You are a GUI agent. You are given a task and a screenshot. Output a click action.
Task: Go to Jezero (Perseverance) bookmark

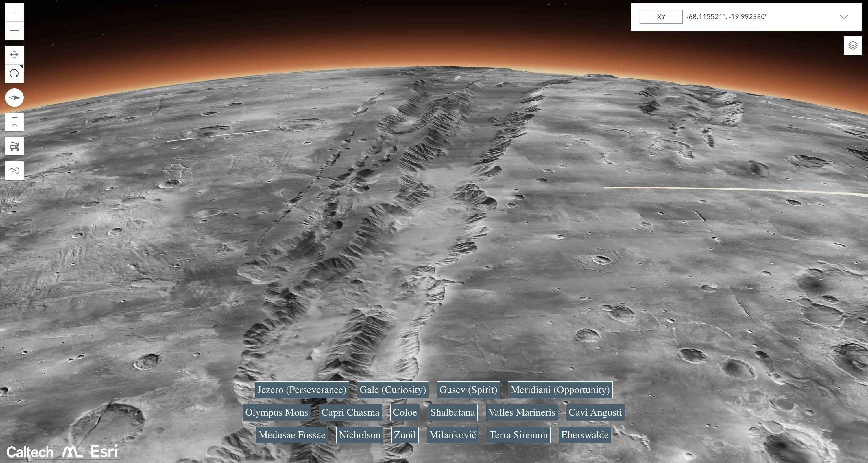click(x=302, y=390)
